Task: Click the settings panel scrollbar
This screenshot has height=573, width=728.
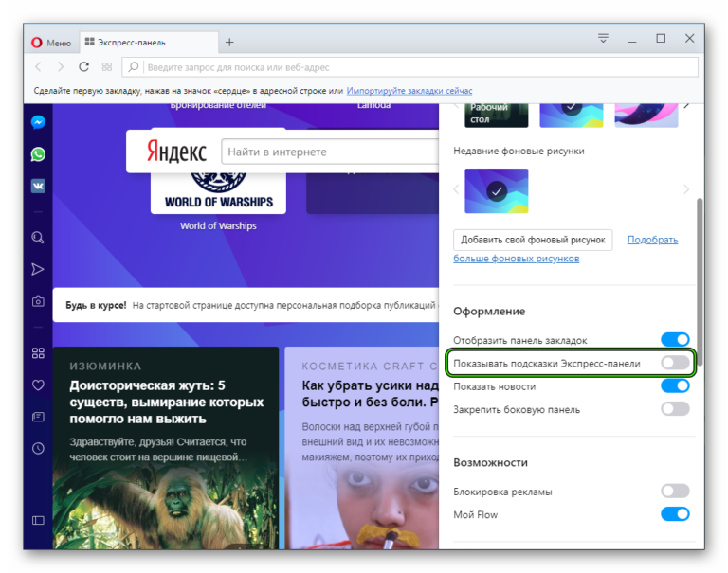Action: 700,282
